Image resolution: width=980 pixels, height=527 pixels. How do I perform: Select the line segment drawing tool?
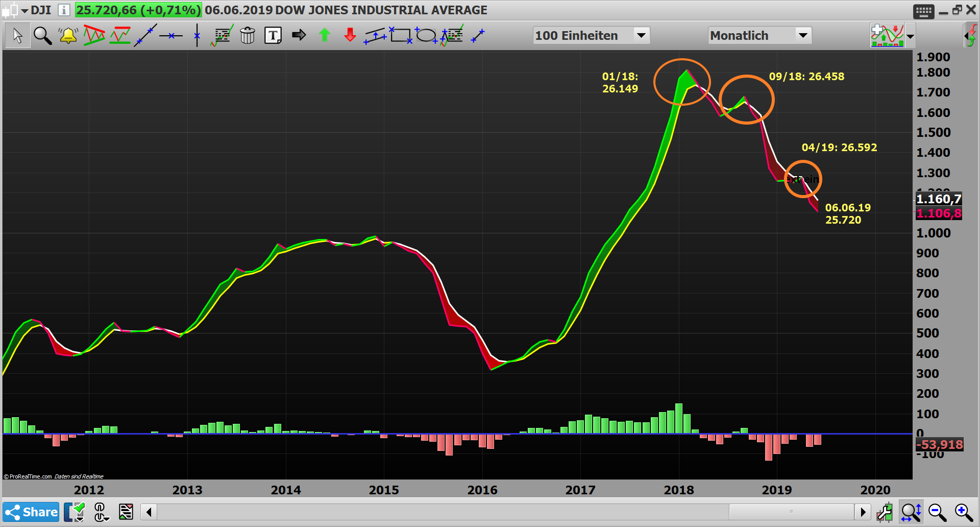coord(478,36)
